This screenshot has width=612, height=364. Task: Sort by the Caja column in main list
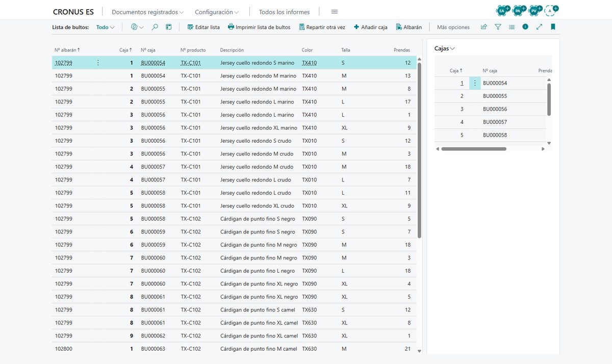click(125, 50)
